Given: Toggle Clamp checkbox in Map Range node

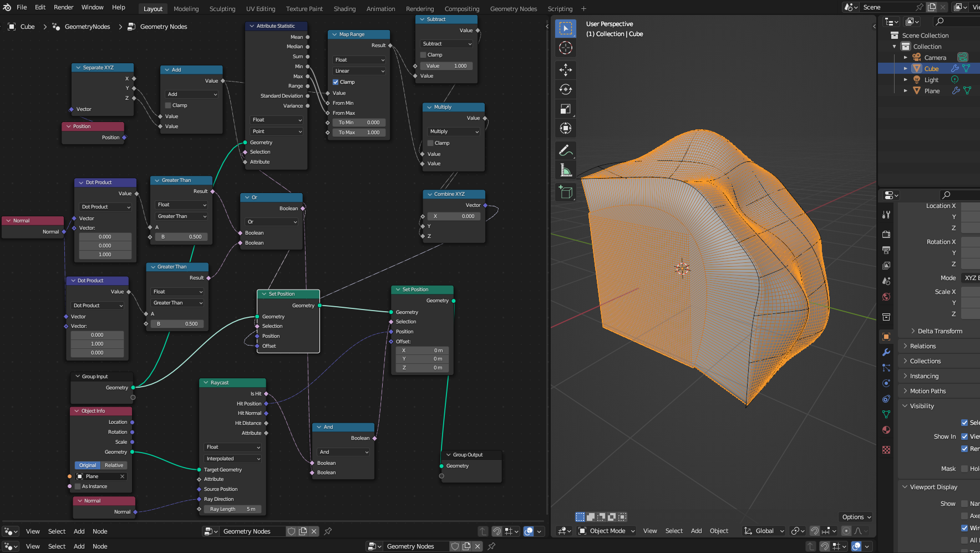Looking at the screenshot, I should pos(336,82).
